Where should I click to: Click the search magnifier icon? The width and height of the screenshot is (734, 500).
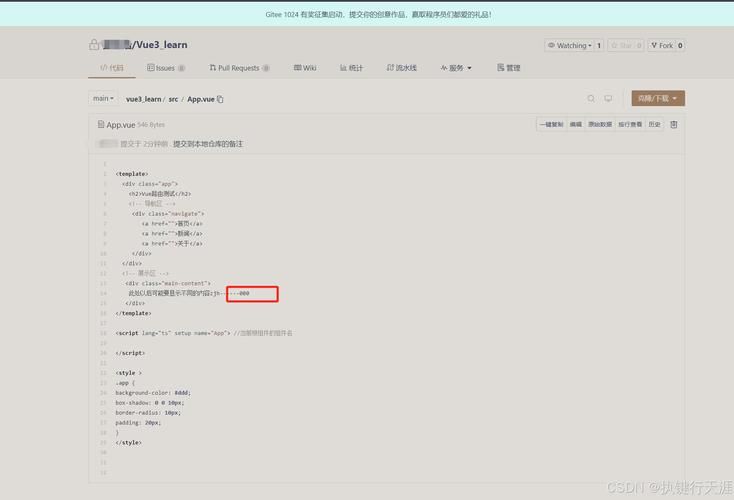point(591,98)
